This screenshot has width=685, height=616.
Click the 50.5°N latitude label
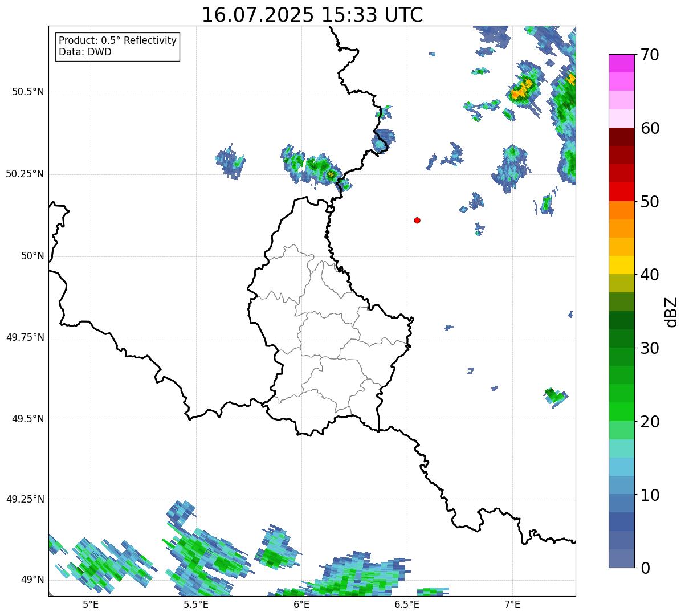(28, 92)
